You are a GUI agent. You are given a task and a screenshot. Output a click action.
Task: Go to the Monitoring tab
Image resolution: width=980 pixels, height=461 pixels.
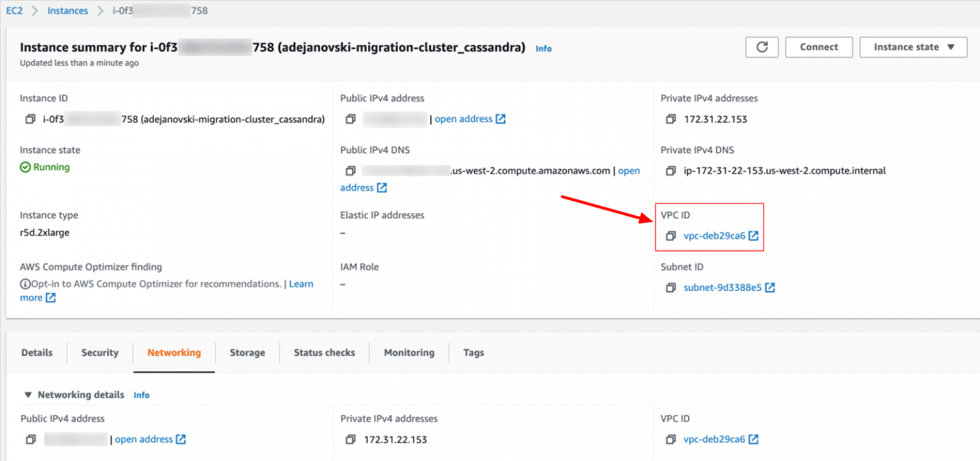(409, 352)
